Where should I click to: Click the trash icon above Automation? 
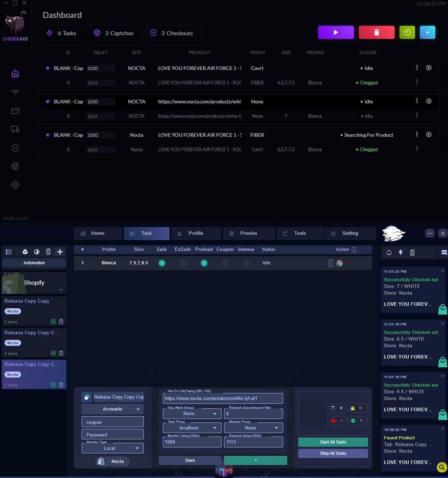48,252
